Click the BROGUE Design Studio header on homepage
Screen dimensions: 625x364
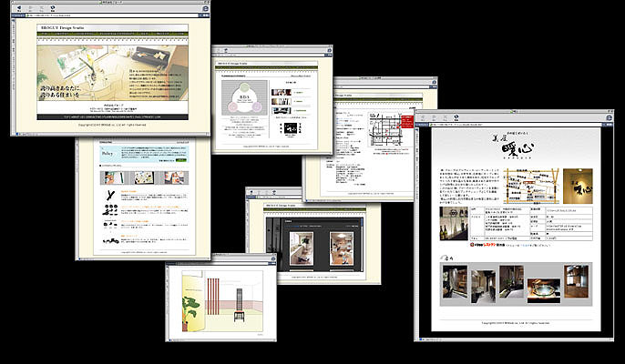112,28
